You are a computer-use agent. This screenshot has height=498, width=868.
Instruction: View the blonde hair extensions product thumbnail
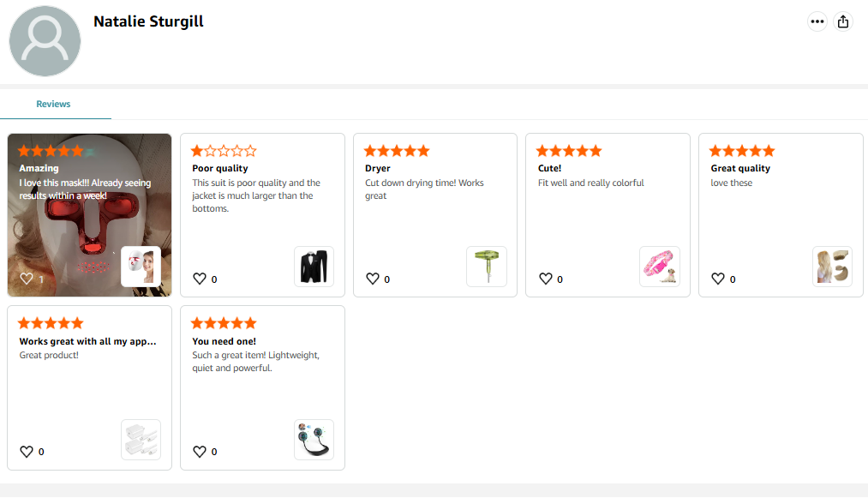[x=832, y=267]
